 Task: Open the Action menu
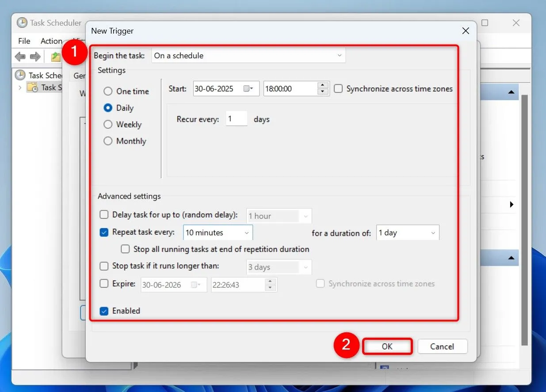click(52, 41)
